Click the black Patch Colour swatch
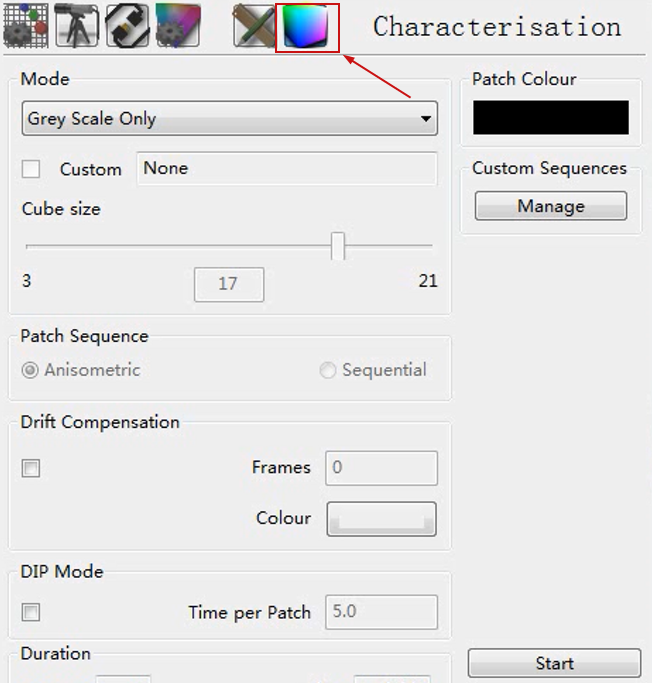Image resolution: width=652 pixels, height=683 pixels. point(551,118)
